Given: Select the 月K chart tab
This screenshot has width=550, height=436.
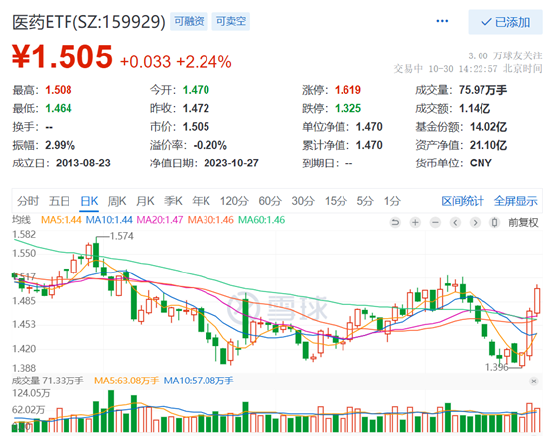Looking at the screenshot, I should tap(145, 201).
